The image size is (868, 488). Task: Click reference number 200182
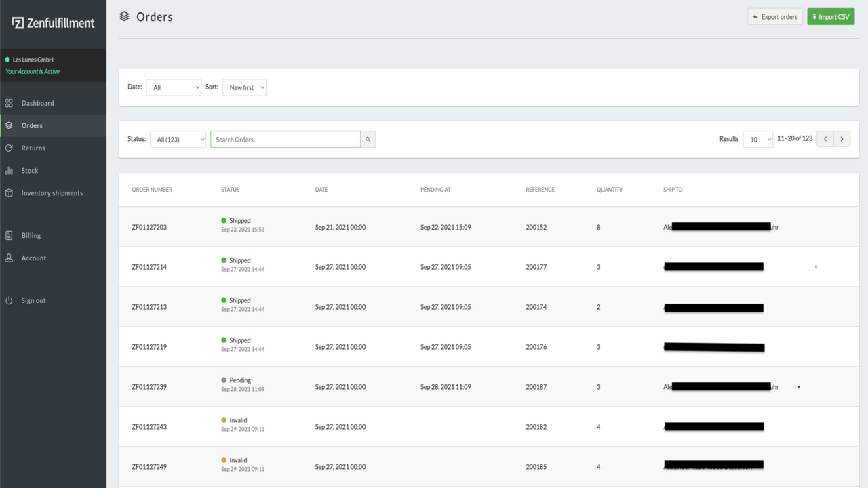[536, 427]
